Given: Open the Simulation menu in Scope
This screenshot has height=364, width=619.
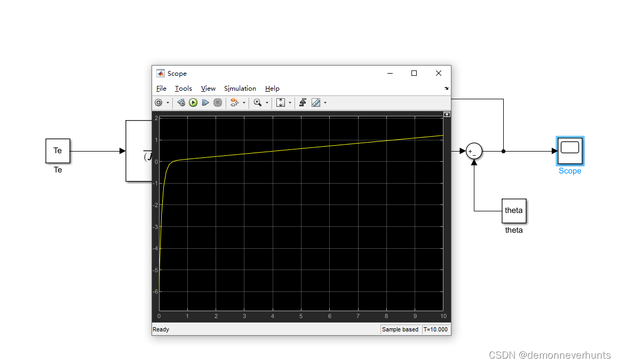Looking at the screenshot, I should click(240, 89).
